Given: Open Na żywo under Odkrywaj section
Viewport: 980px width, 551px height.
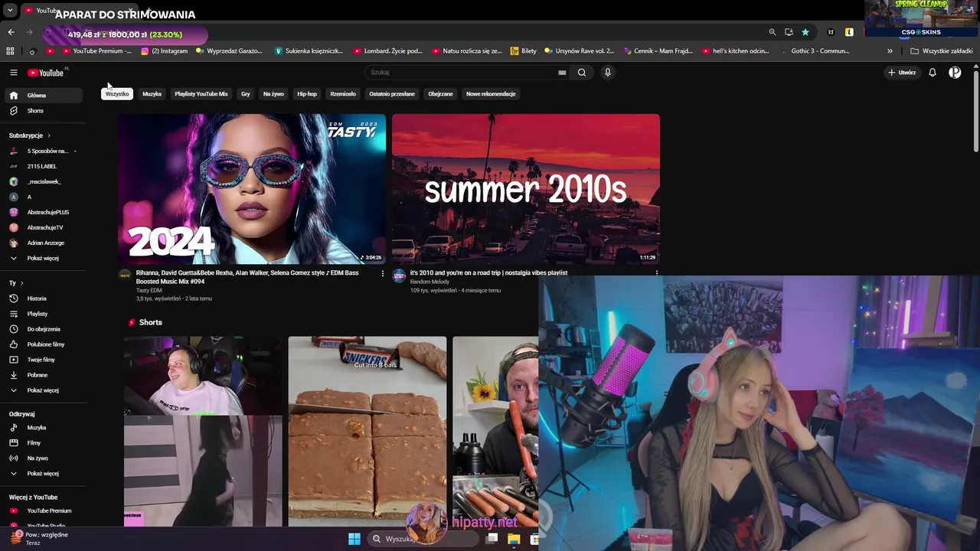Looking at the screenshot, I should 43,458.
